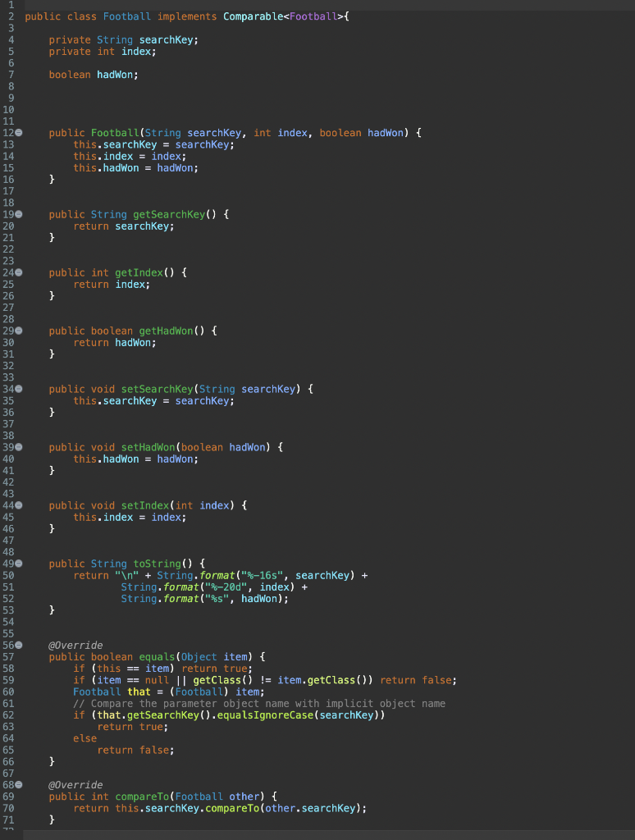Click line number 33 in the gutter
The image size is (635, 840).
[x=8, y=377]
